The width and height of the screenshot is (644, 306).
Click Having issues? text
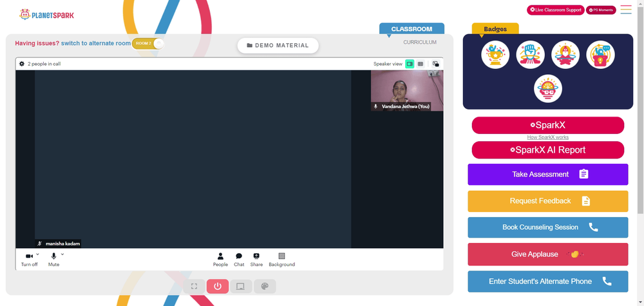(x=37, y=43)
